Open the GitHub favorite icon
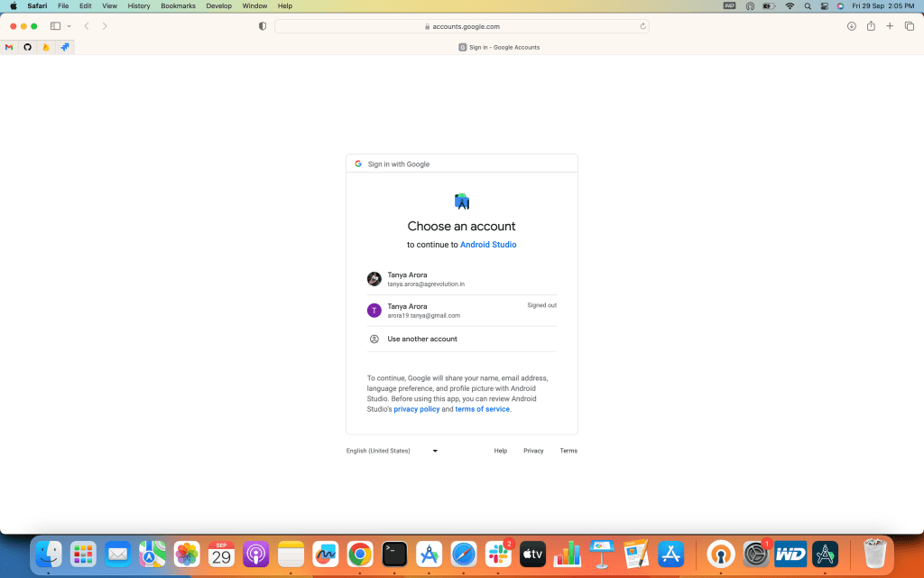 [x=27, y=47]
